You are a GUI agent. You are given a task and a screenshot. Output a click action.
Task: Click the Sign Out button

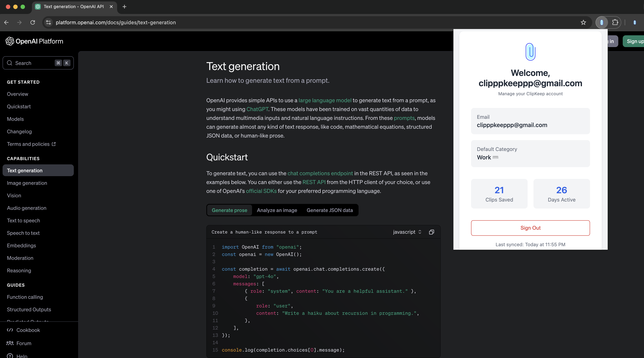[x=530, y=228]
